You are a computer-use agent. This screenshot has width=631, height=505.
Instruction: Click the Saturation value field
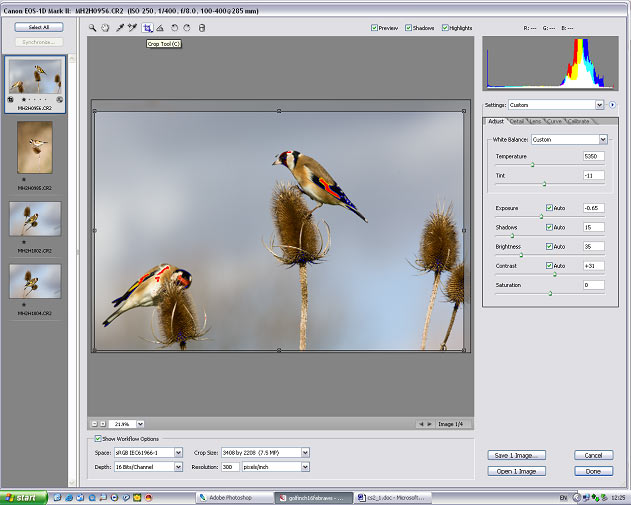tap(594, 285)
